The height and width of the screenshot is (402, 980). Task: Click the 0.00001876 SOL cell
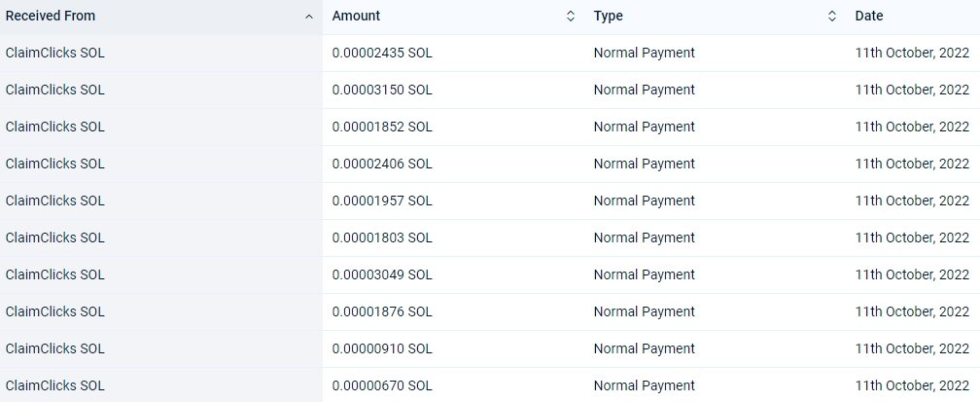tap(382, 311)
